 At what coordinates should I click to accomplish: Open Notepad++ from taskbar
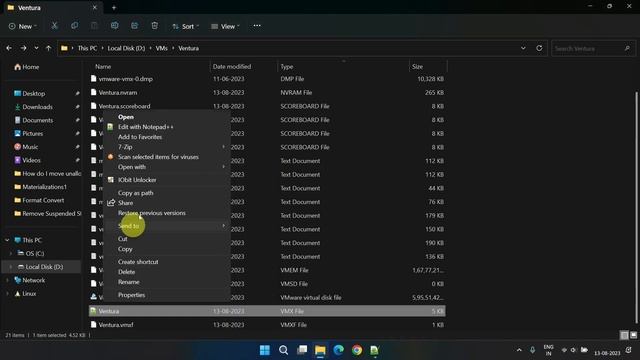coord(375,350)
